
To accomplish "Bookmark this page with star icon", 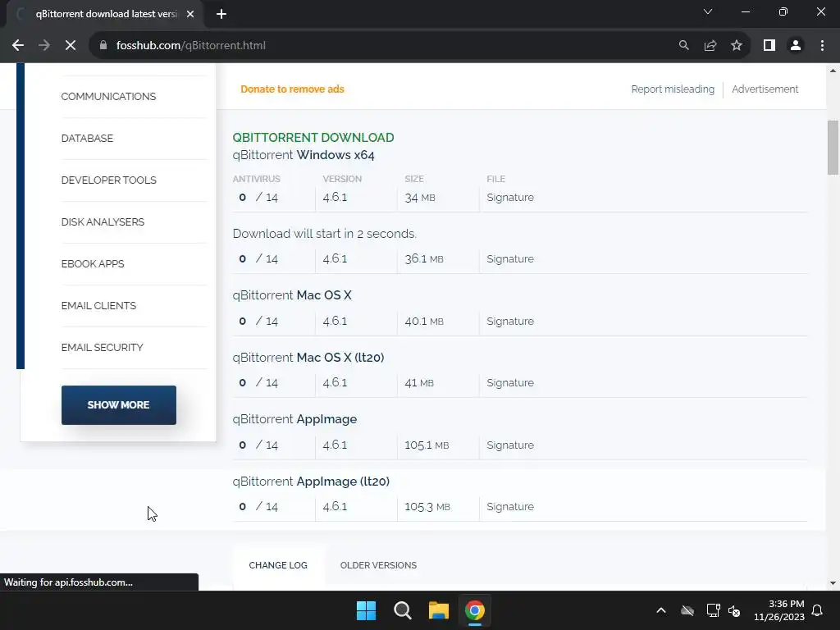I will (x=737, y=46).
